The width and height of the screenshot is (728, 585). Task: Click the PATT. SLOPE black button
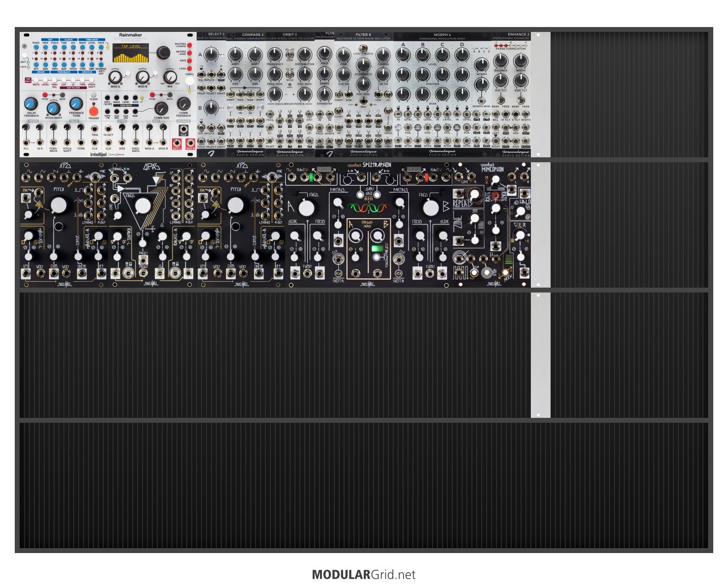pos(107,98)
